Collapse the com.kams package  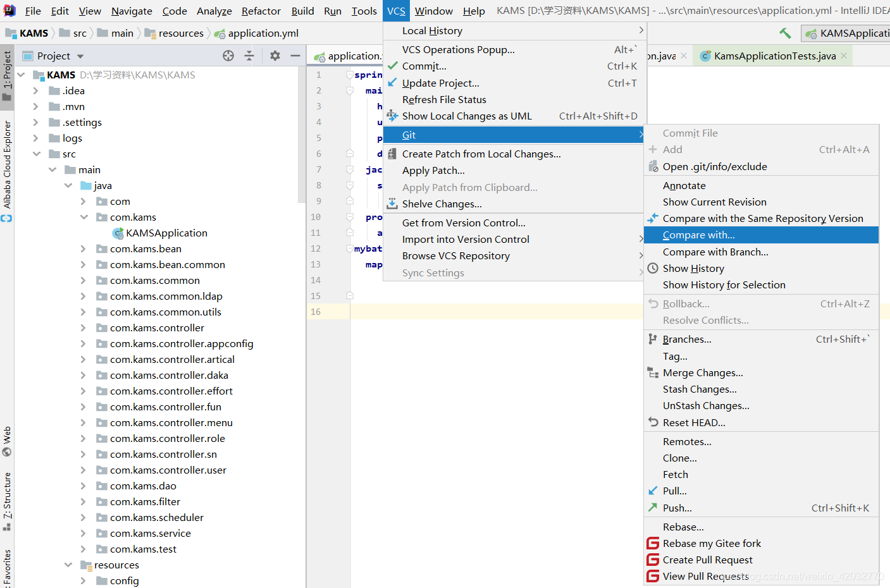(83, 217)
